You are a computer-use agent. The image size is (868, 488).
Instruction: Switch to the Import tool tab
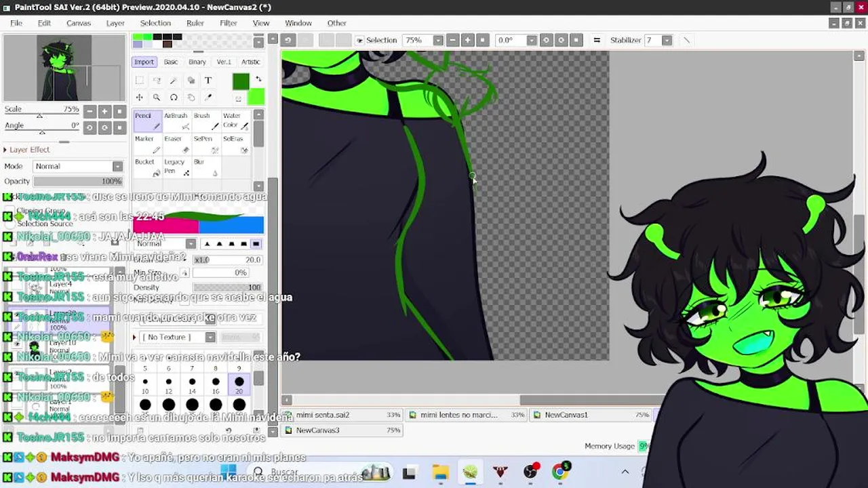144,62
